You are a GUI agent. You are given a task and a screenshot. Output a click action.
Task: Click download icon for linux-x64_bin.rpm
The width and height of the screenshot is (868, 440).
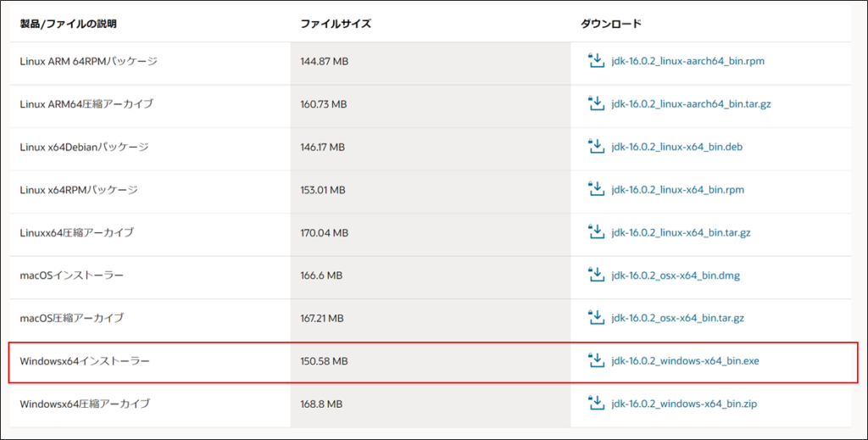click(596, 189)
